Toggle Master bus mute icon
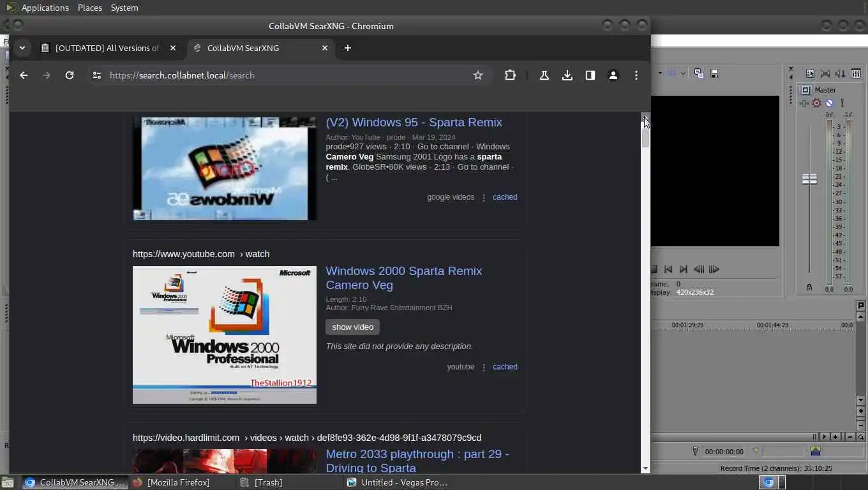Screen dimensions: 868x490 click(x=829, y=103)
